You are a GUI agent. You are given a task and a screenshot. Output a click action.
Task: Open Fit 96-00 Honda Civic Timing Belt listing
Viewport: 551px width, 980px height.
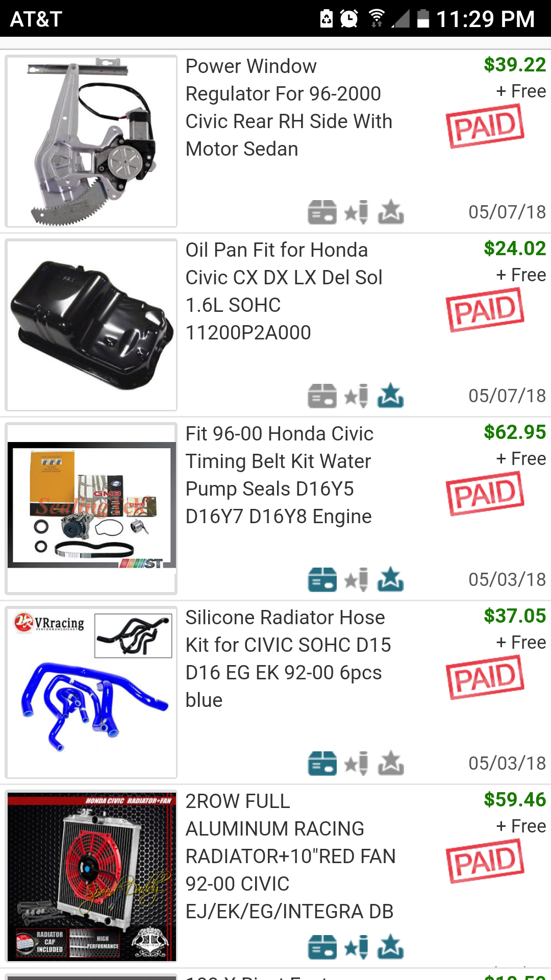tap(280, 475)
